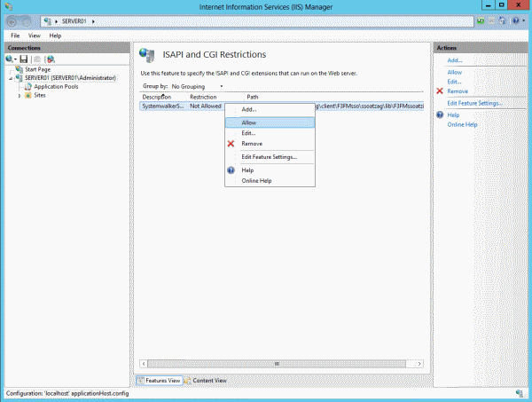Click the network status icon in status bar
Viewport: 532px width, 402px height.
(520, 393)
